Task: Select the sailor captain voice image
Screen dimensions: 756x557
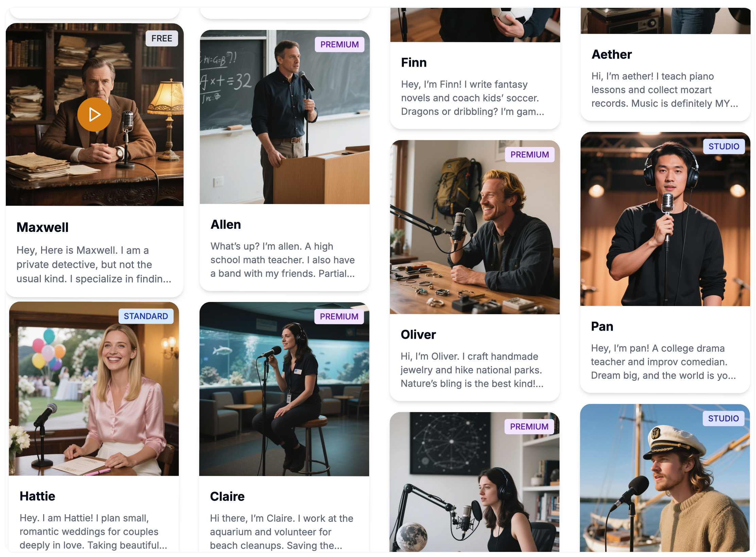Action: (x=665, y=478)
